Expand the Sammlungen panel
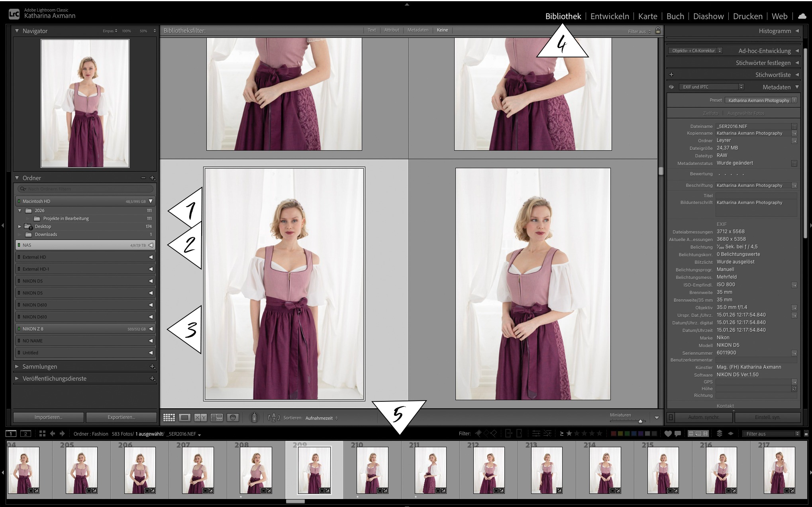This screenshot has height=507, width=812. click(17, 367)
